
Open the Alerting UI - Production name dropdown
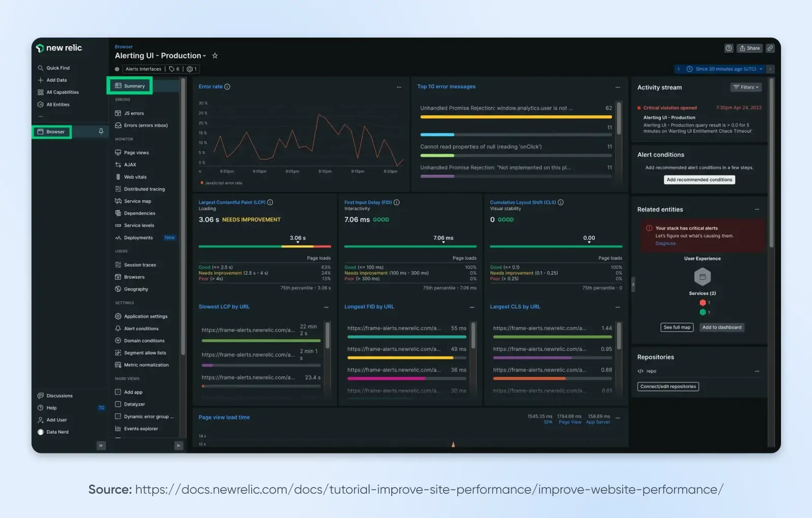click(205, 56)
